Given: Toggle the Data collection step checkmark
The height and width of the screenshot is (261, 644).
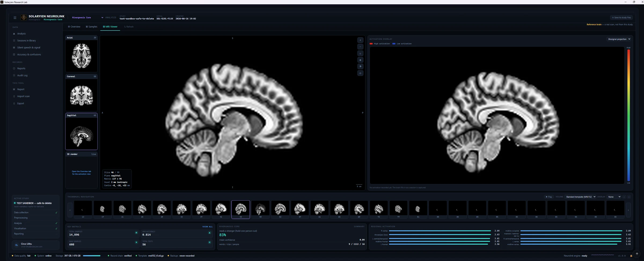Looking at the screenshot, I should [56, 212].
